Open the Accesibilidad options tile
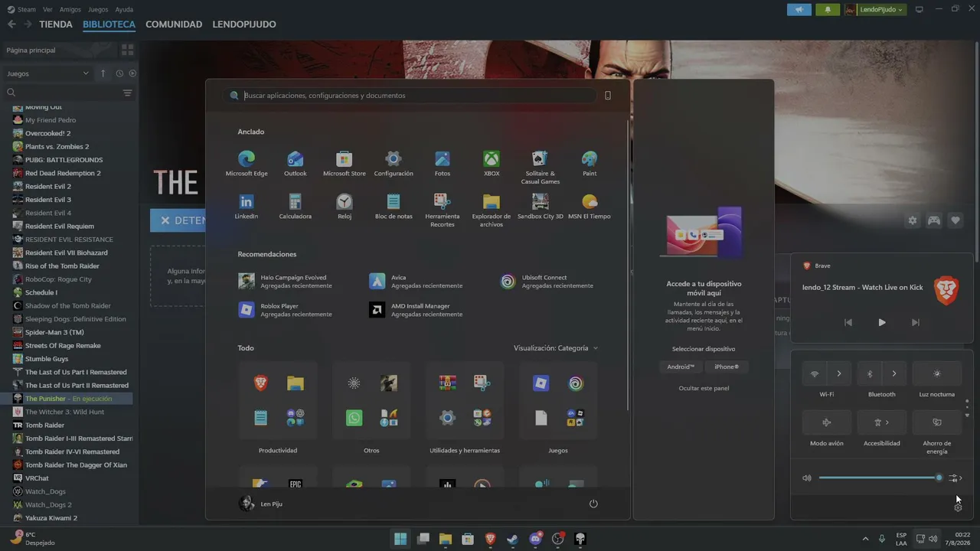 tap(882, 422)
